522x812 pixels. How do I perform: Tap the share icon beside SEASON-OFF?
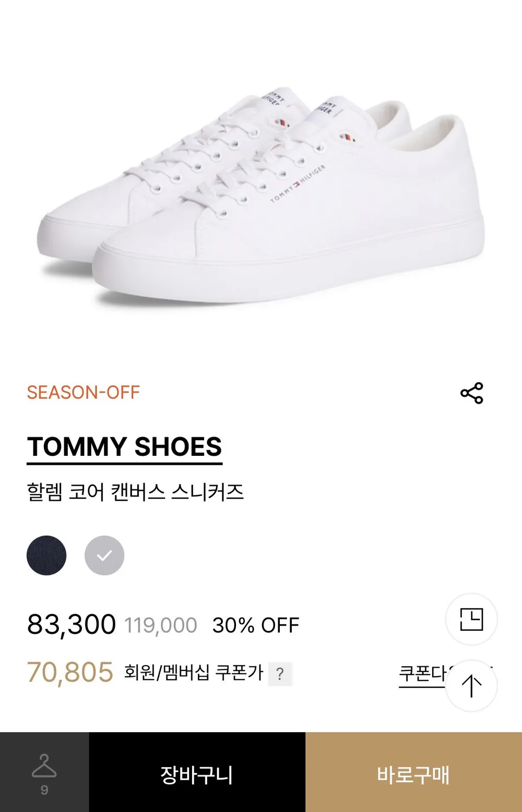472,393
